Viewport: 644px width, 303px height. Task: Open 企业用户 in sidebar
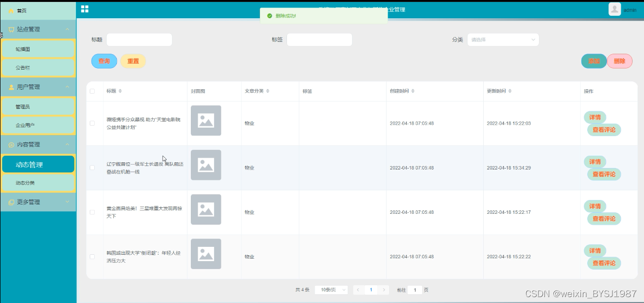pyautogui.click(x=38, y=125)
